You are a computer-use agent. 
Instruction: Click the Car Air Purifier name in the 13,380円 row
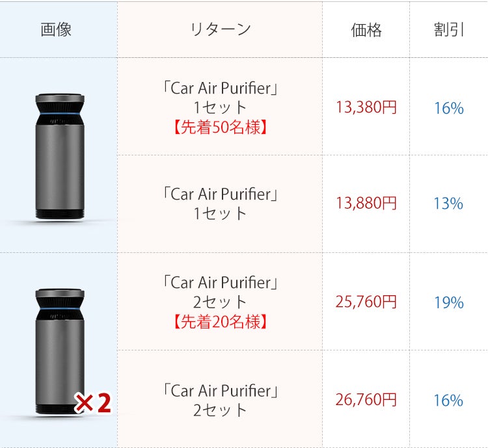click(220, 88)
